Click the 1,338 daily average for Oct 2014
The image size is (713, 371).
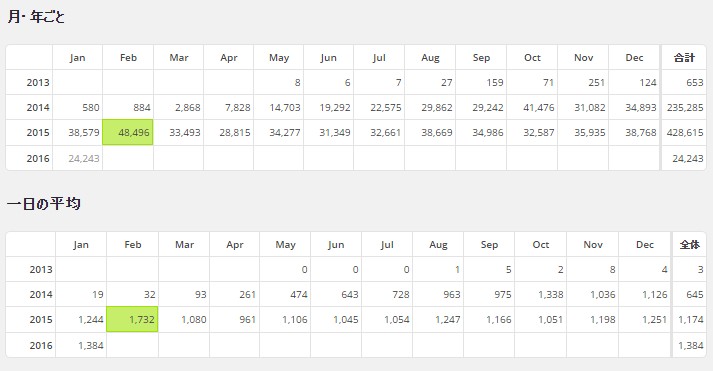point(541,294)
